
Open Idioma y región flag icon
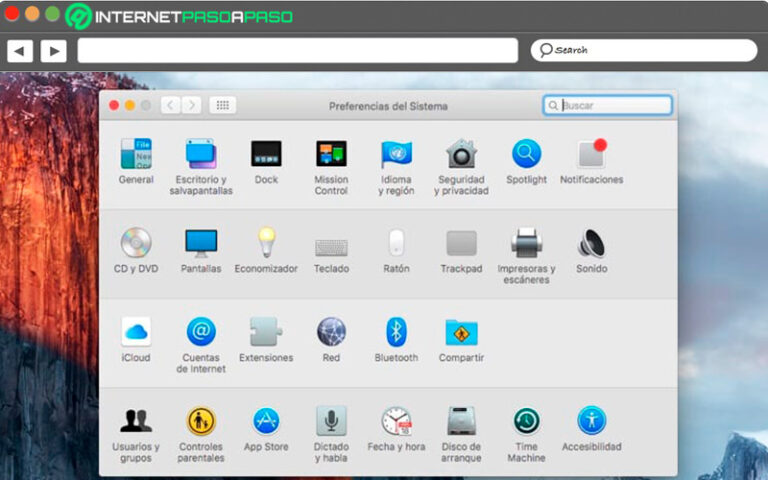point(396,154)
